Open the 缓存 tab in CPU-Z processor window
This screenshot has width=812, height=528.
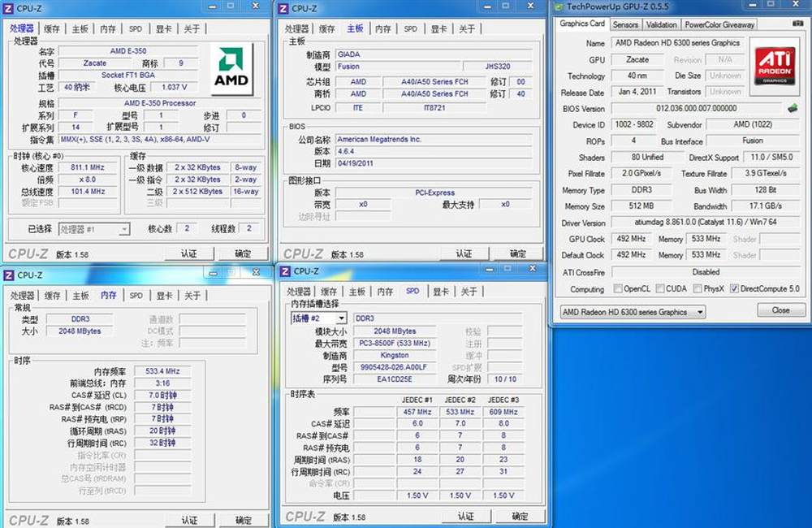point(52,29)
